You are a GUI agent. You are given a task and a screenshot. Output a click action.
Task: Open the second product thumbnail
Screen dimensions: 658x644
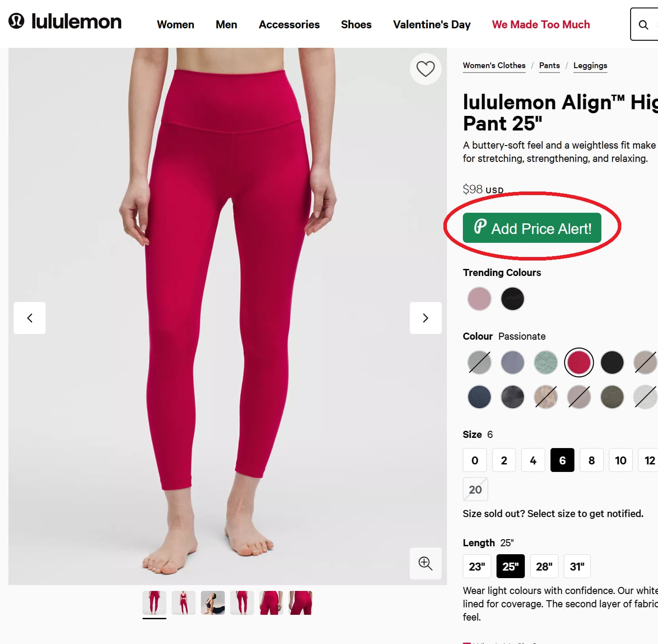pyautogui.click(x=183, y=602)
